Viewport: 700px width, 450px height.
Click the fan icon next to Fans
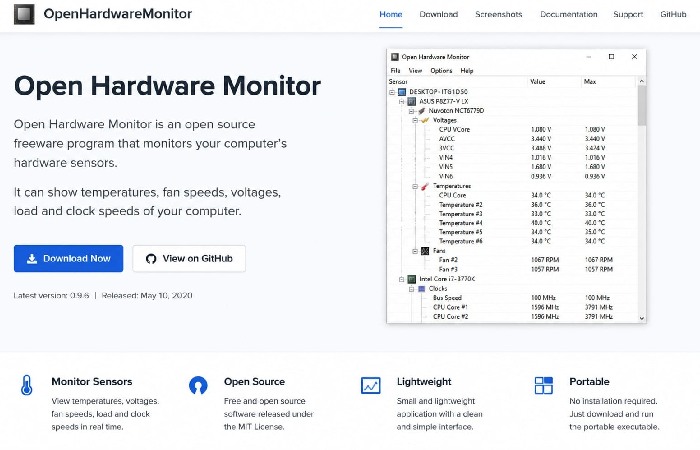pos(425,251)
